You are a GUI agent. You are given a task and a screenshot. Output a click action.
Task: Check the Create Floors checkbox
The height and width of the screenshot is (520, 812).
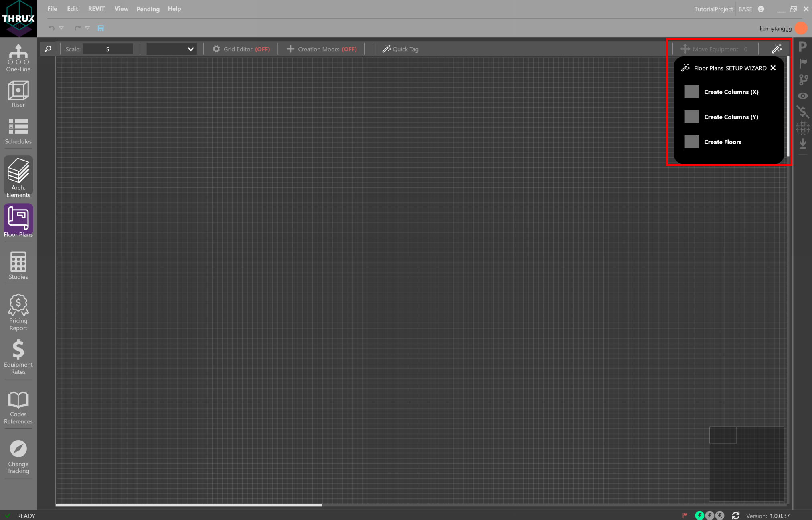point(691,141)
